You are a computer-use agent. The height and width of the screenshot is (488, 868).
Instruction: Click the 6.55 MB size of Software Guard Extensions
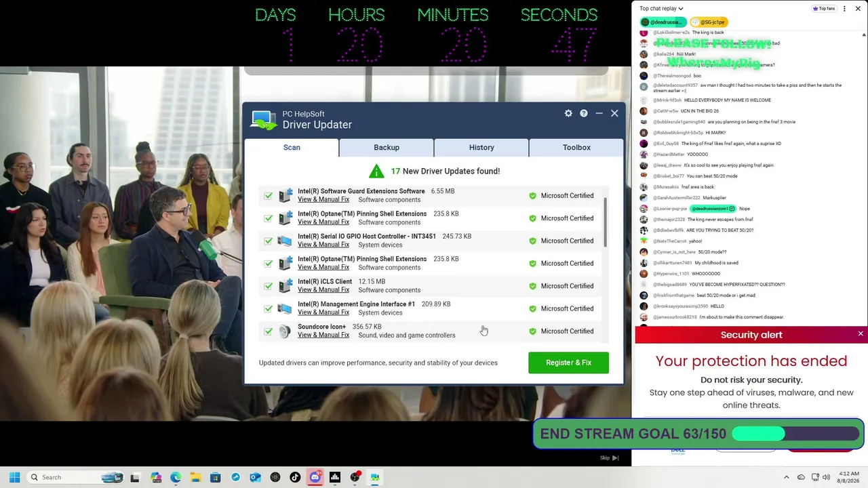point(443,191)
